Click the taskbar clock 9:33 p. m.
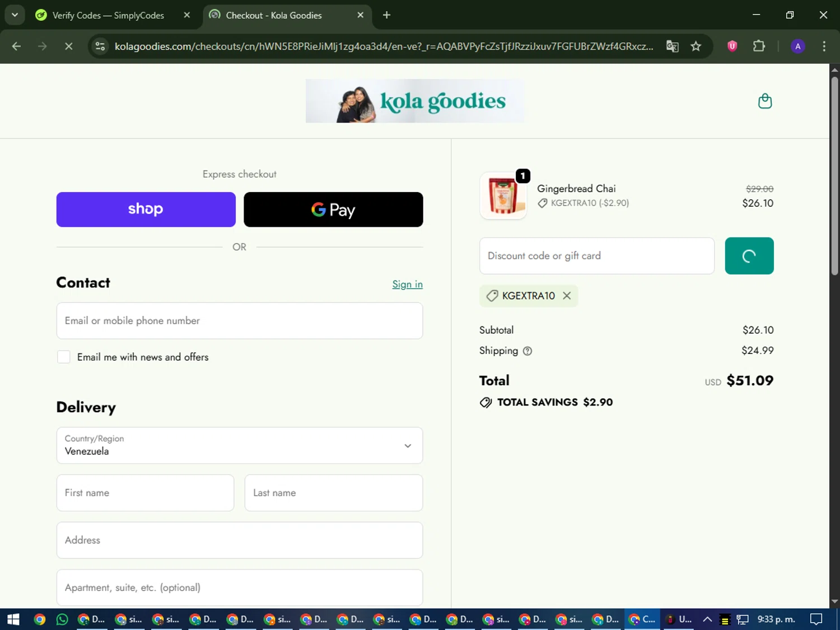This screenshot has height=630, width=840. [776, 619]
